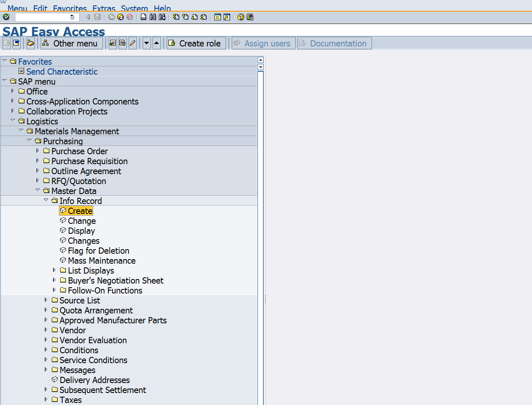532x405 pixels.
Task: Select the Send Characteristic favorite
Action: (62, 71)
